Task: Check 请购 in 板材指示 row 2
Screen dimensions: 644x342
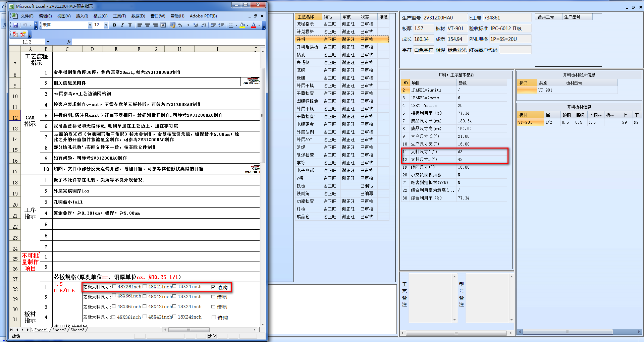Action: [213, 297]
